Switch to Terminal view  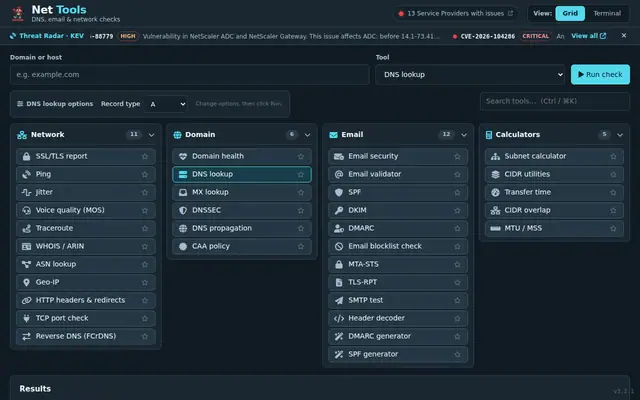click(x=607, y=13)
